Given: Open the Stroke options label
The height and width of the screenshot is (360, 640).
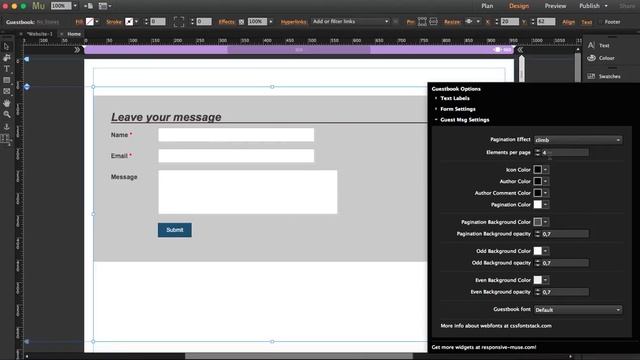Looking at the screenshot, I should 114,22.
